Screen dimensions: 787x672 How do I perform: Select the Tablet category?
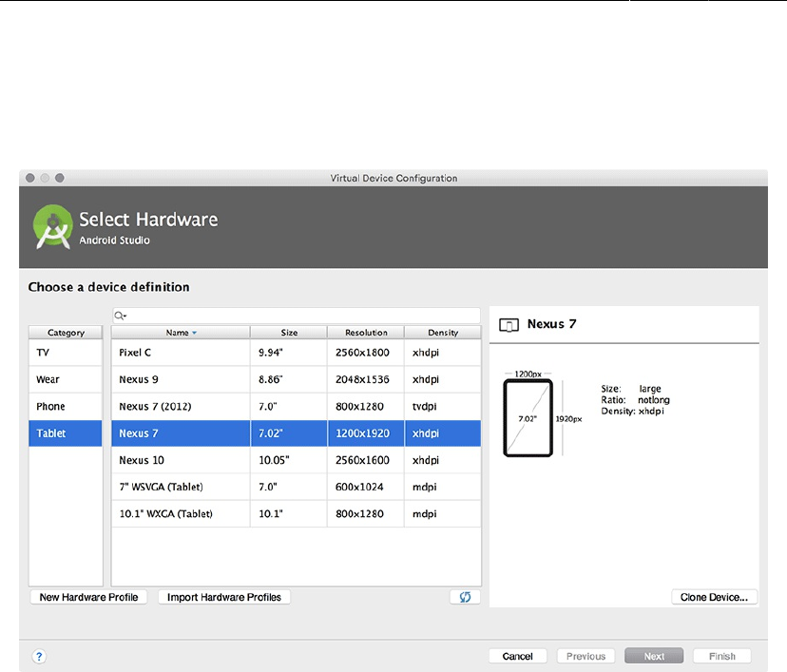[66, 433]
